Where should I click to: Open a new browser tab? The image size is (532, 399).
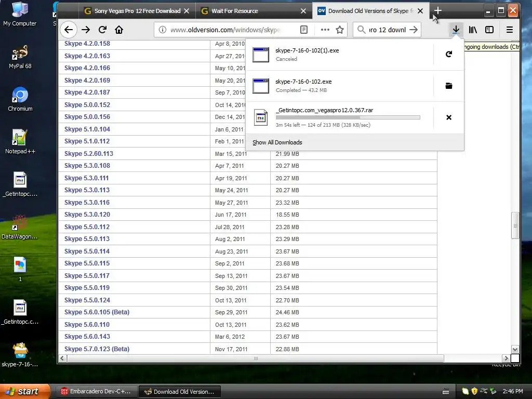pyautogui.click(x=437, y=11)
